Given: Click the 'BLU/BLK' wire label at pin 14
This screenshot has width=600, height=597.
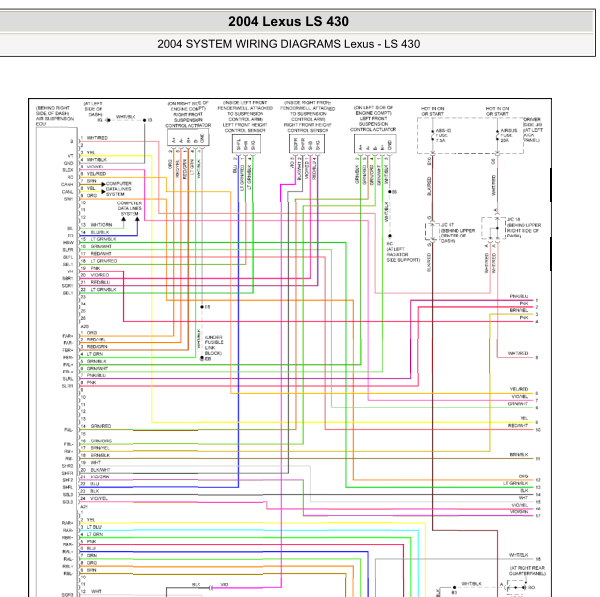Looking at the screenshot, I should (x=100, y=232).
